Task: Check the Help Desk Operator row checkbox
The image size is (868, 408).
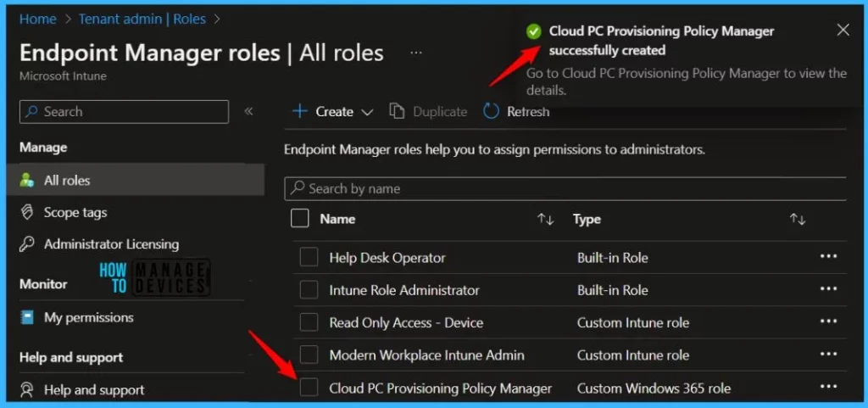Action: [x=309, y=257]
